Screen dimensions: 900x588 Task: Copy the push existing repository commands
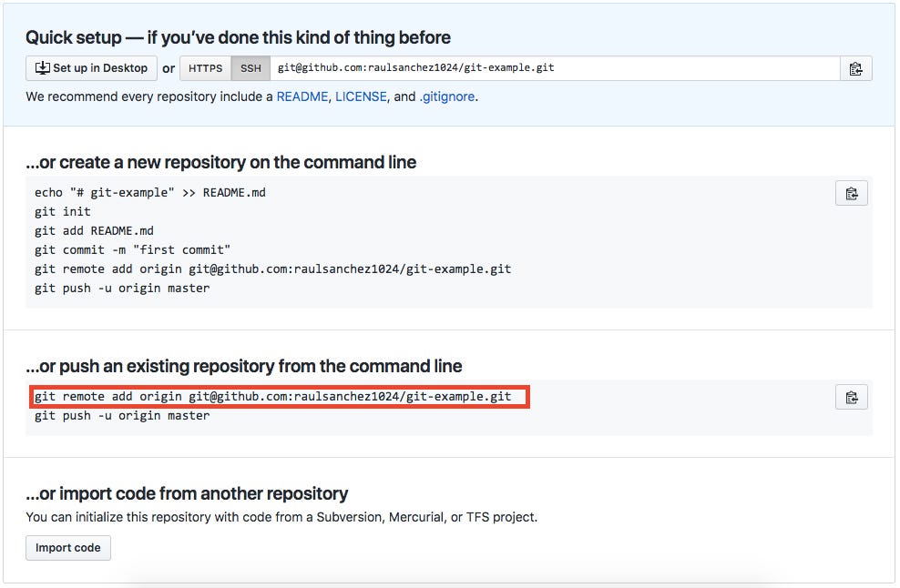(851, 397)
